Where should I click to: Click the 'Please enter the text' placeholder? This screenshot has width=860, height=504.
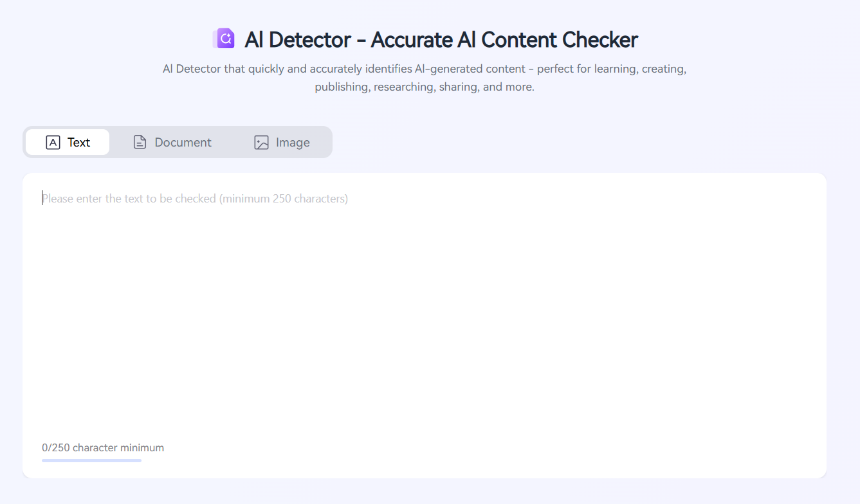pos(195,199)
